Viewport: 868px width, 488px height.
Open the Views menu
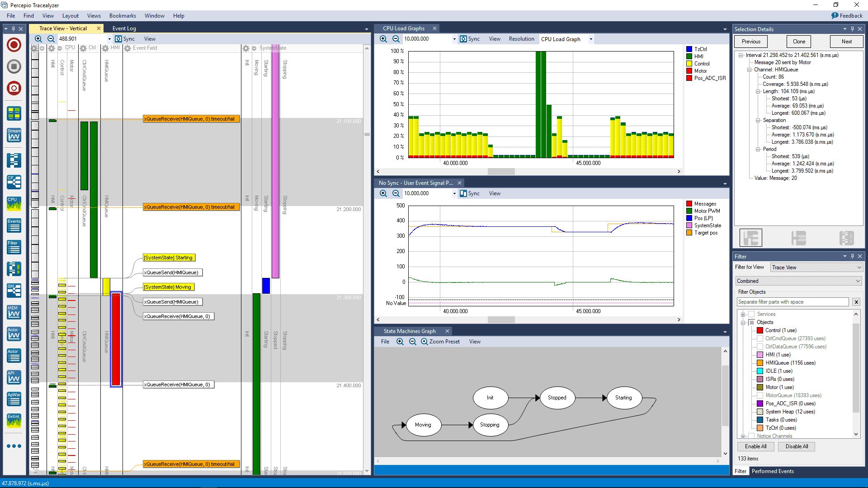(x=94, y=15)
